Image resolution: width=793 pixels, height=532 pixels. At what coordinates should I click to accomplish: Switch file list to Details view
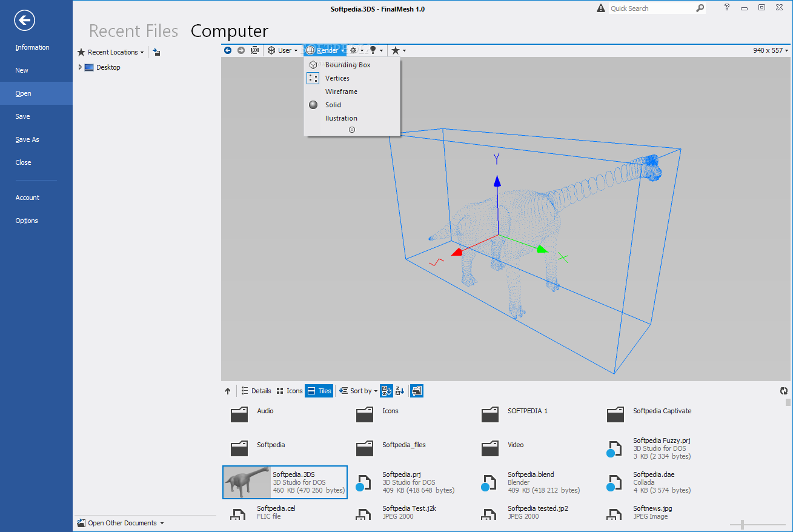(x=256, y=391)
